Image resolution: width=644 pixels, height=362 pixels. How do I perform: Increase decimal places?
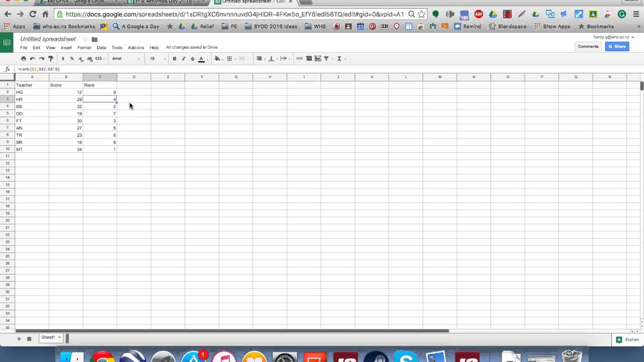[90, 59]
